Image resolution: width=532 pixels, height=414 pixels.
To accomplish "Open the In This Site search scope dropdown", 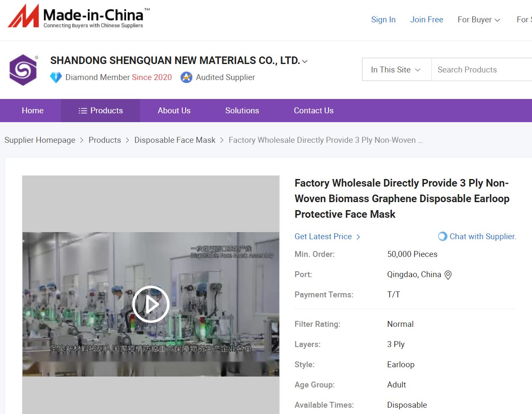I will pos(396,69).
